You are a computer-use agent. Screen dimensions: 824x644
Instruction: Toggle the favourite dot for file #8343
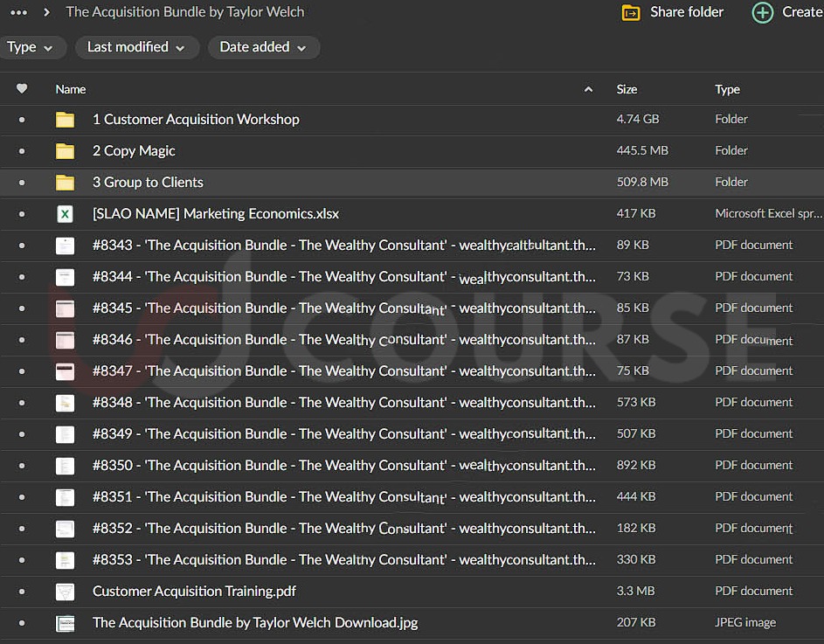click(22, 246)
